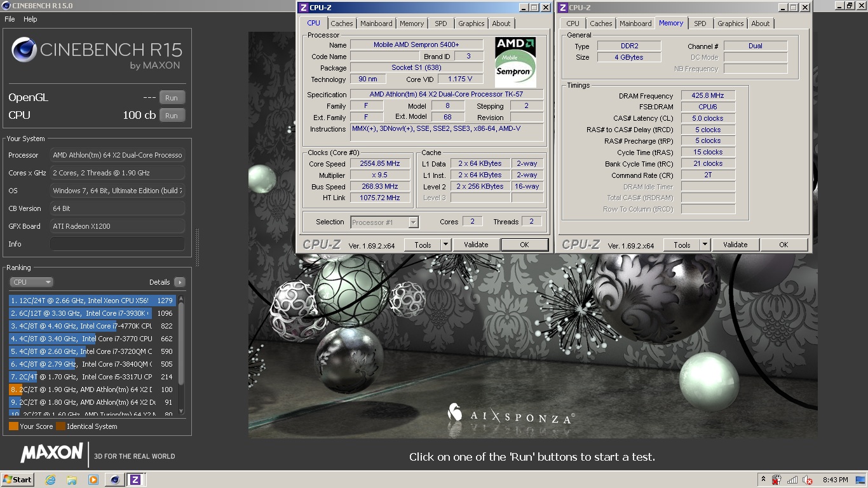Click Validate in right CPU-Z window

pyautogui.click(x=735, y=245)
